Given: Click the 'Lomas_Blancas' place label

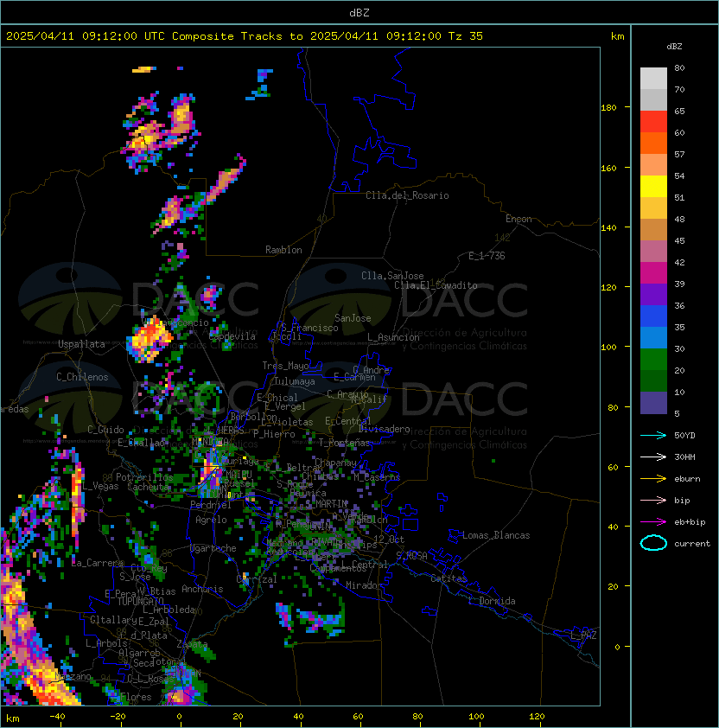Looking at the screenshot, I should coord(496,535).
